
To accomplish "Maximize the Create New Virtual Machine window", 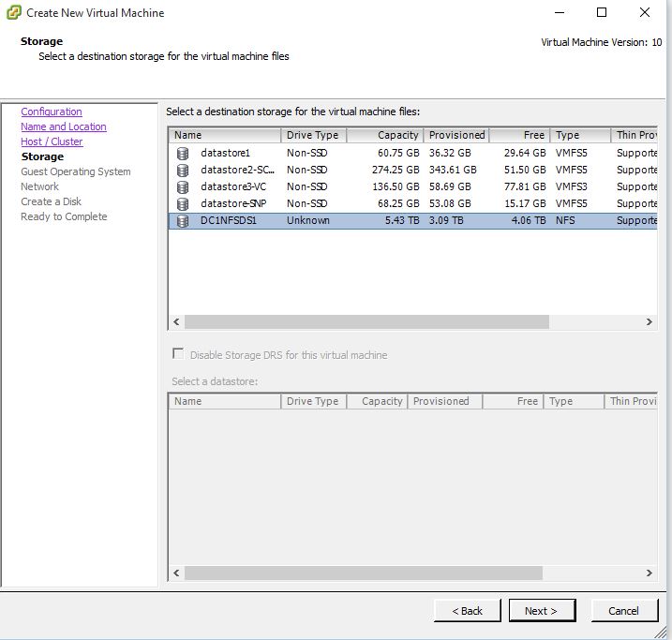I will [x=602, y=12].
